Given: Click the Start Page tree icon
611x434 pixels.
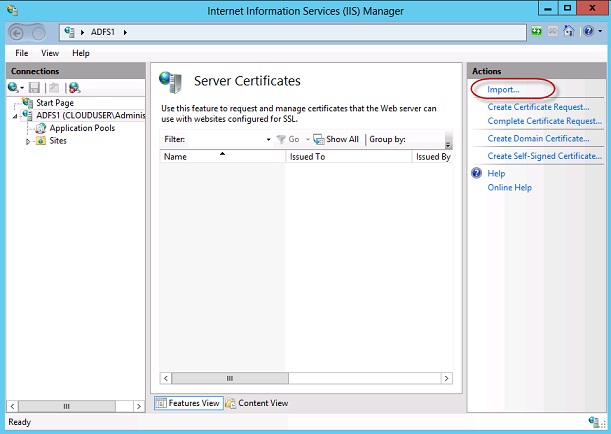Looking at the screenshot, I should coord(27,102).
